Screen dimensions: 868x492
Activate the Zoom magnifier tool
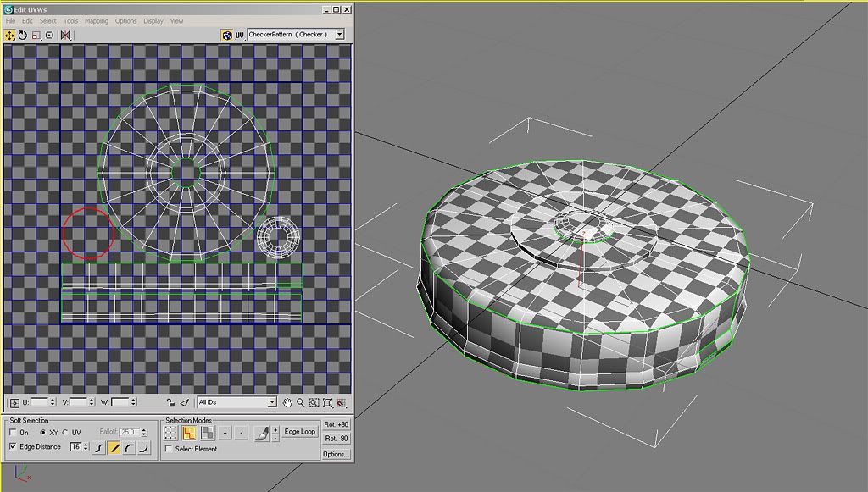coord(301,402)
